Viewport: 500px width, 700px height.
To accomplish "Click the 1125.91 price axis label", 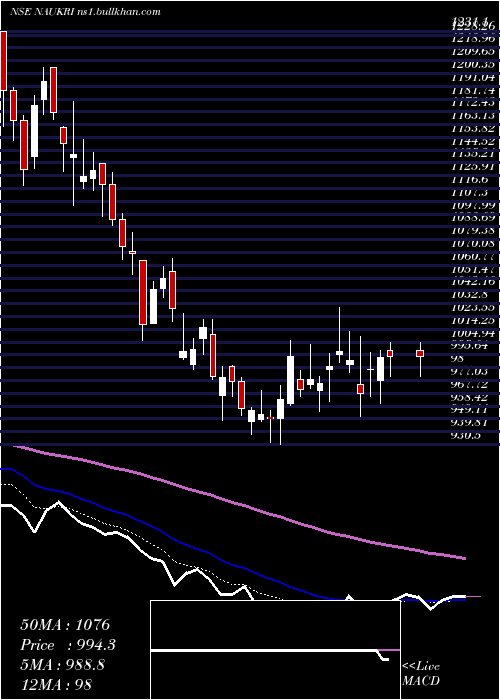I will (472, 167).
